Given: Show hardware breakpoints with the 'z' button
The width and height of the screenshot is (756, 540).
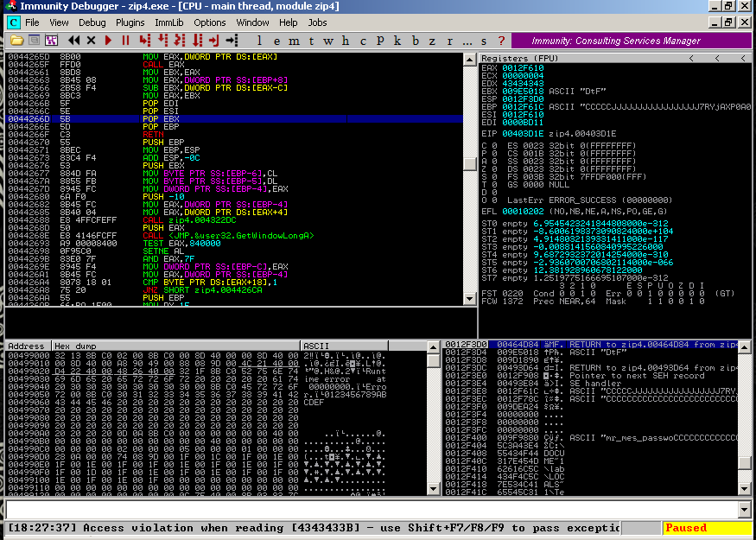Looking at the screenshot, I should pyautogui.click(x=433, y=41).
